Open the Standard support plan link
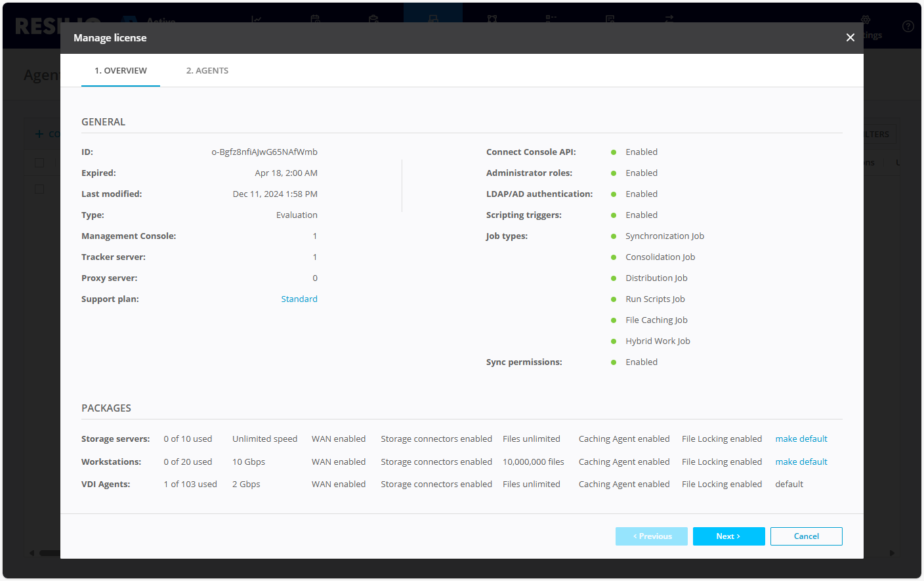Viewport: 924px width, 581px height. pos(299,299)
